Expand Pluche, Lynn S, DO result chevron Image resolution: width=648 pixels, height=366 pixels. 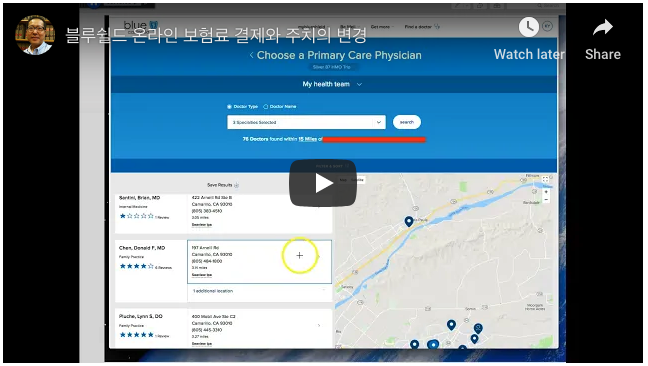pos(319,326)
